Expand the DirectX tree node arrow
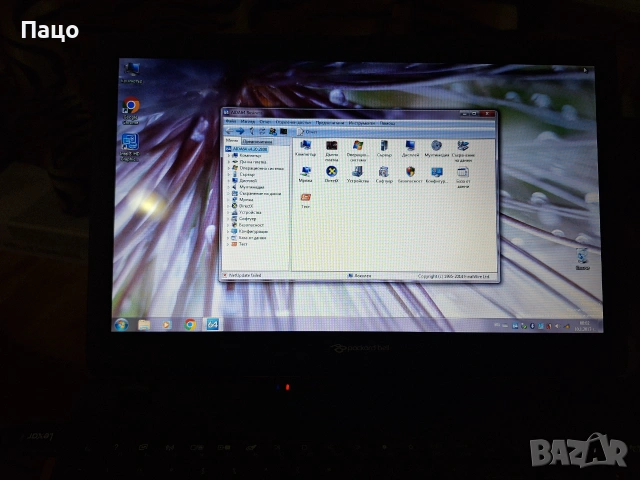Screen dimensions: 640x480 pyautogui.click(x=229, y=206)
